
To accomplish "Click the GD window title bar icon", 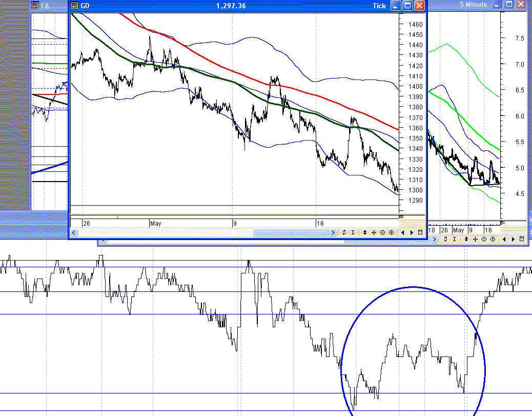I will 74,6.
